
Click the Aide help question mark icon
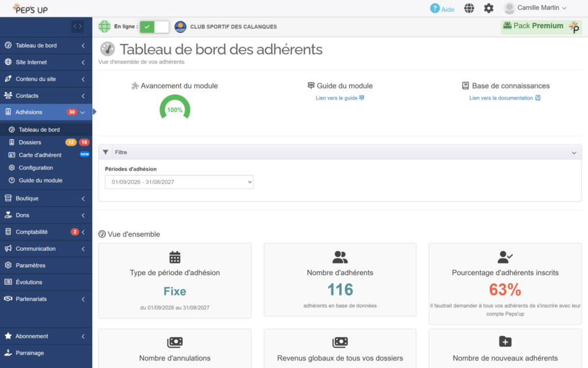pyautogui.click(x=435, y=8)
